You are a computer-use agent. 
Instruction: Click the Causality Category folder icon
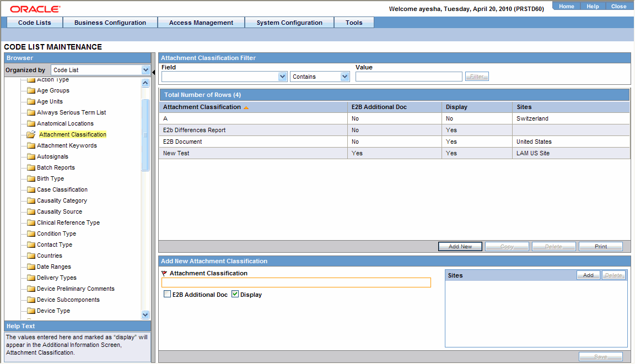31,200
